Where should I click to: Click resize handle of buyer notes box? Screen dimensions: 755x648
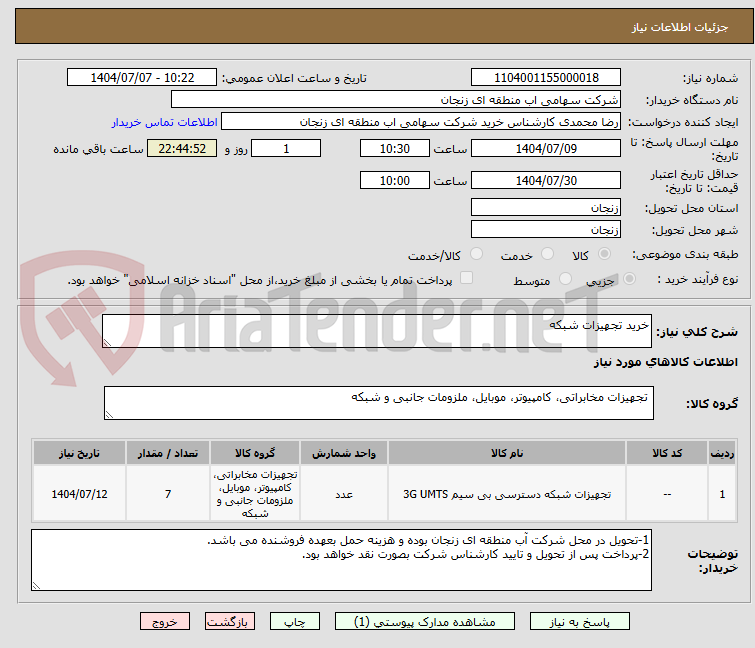(37, 585)
